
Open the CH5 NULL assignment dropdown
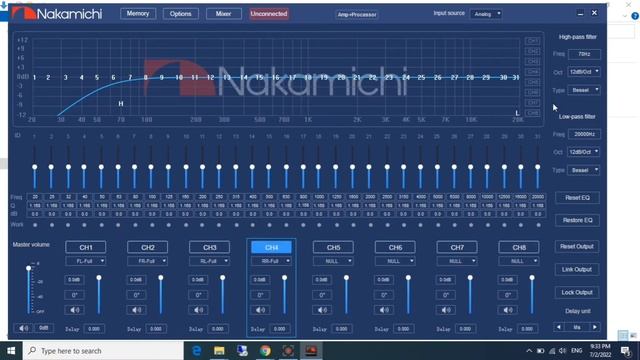333,261
